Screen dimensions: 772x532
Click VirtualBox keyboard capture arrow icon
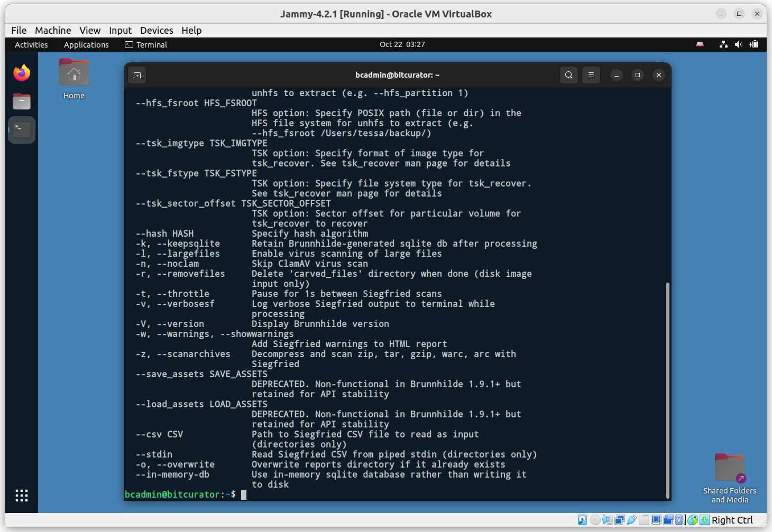tap(705, 520)
